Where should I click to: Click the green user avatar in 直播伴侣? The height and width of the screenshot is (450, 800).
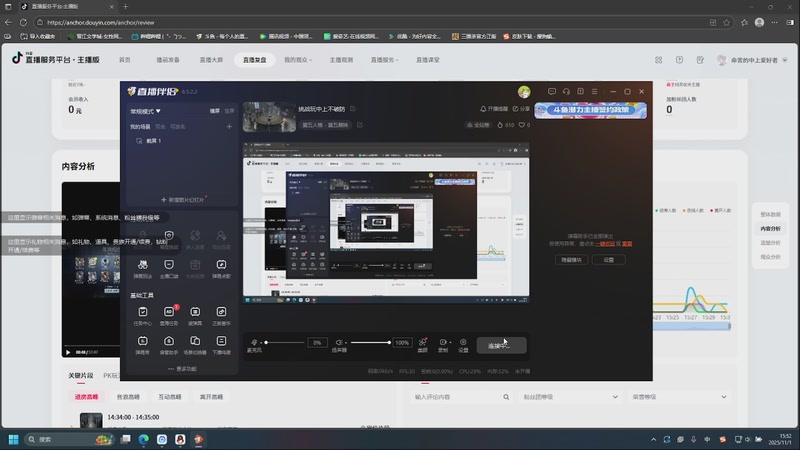(524, 92)
